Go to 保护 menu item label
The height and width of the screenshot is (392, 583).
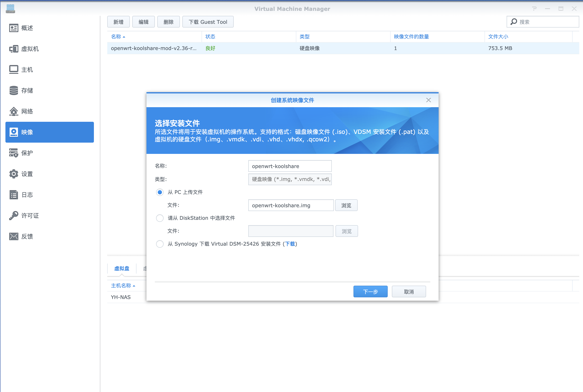coord(27,153)
